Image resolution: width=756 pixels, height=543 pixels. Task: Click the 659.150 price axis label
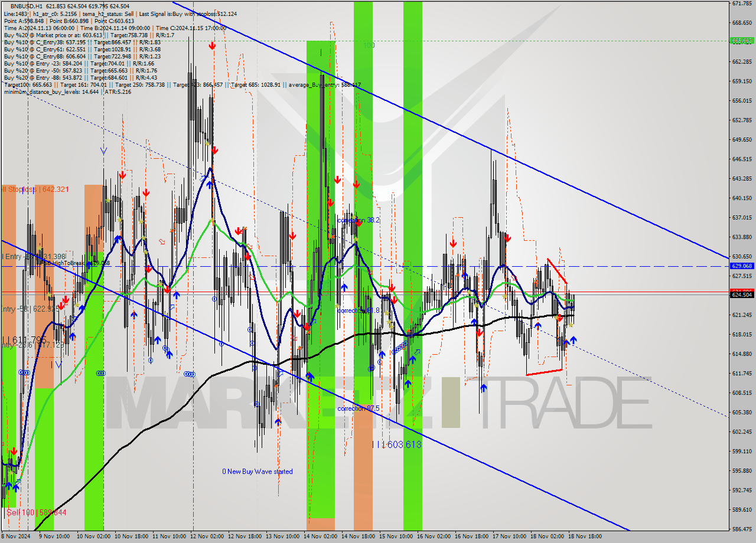742,81
